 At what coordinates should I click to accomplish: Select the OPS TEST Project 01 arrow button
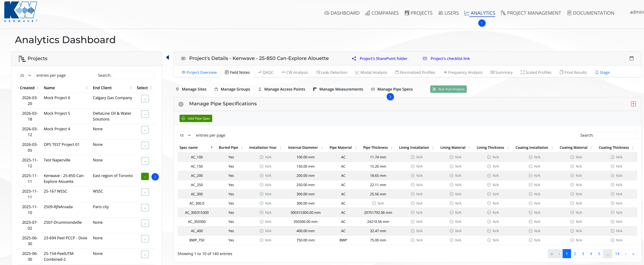(145, 145)
